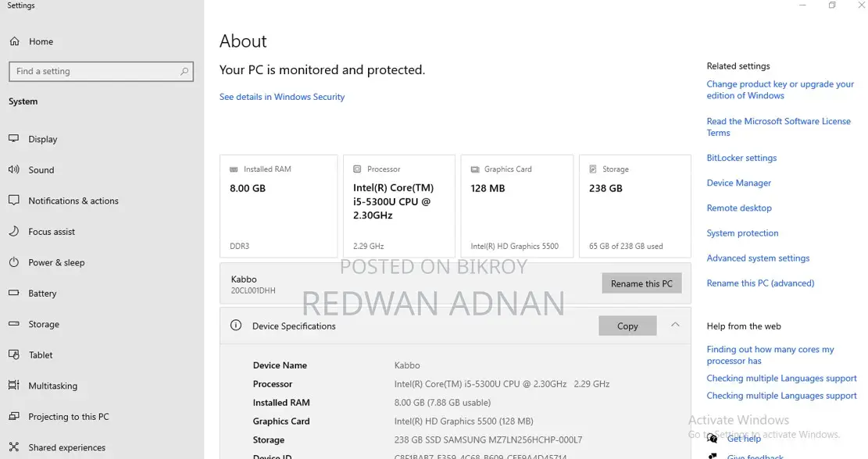
Task: Go to Notifications & actions page
Action: (x=73, y=201)
